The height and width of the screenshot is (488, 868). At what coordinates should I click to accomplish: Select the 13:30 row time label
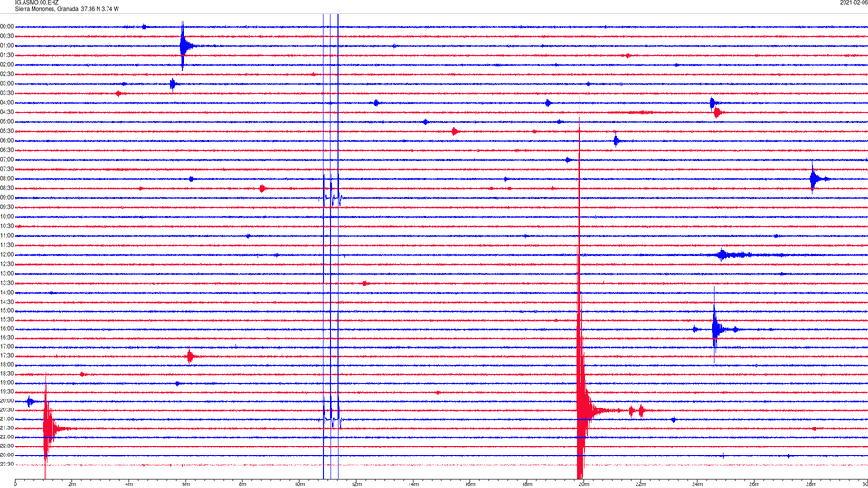coord(7,283)
